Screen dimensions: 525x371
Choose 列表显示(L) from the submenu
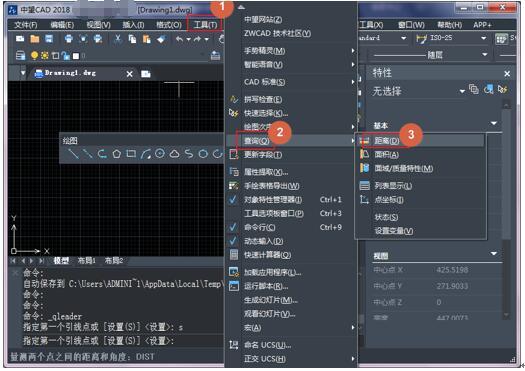(421, 186)
